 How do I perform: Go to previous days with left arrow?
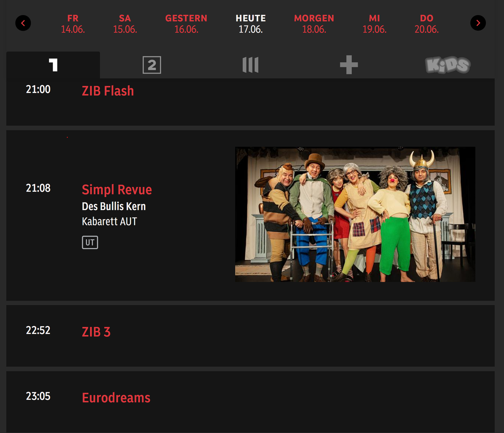click(x=23, y=23)
